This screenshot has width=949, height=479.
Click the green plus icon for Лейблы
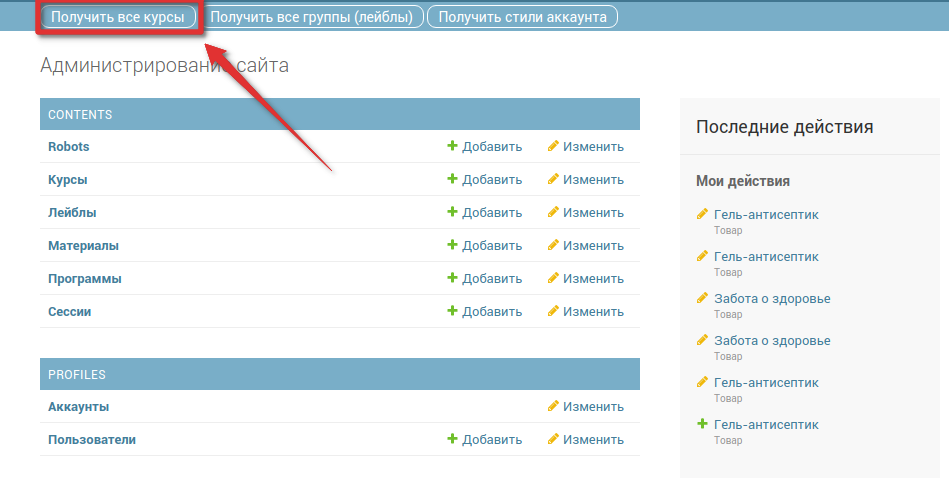pyautogui.click(x=452, y=212)
